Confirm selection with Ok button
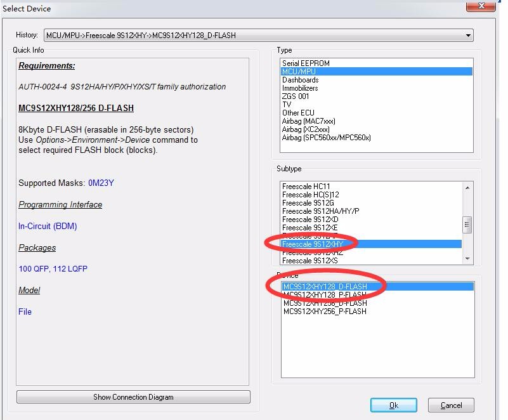This screenshot has height=420, width=508. coord(394,405)
